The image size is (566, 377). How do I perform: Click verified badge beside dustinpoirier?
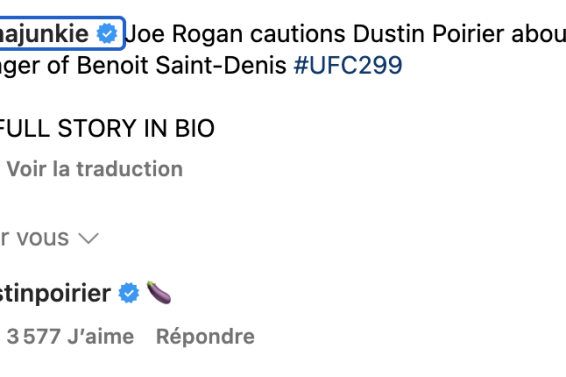click(129, 293)
